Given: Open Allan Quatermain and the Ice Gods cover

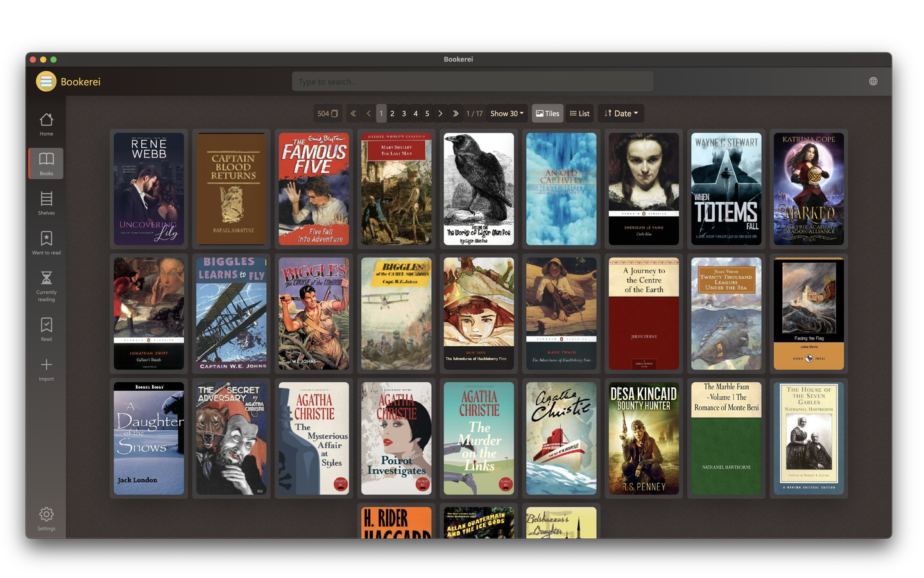Looking at the screenshot, I should click(x=479, y=523).
